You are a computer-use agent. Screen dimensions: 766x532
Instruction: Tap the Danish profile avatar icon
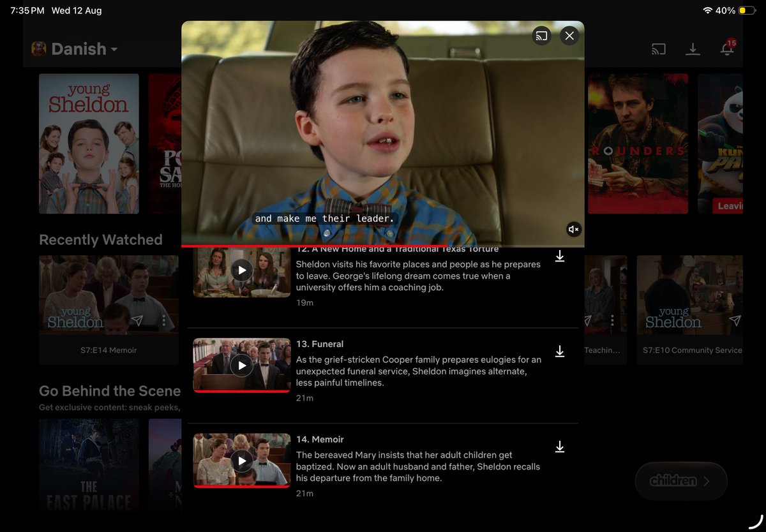point(39,49)
